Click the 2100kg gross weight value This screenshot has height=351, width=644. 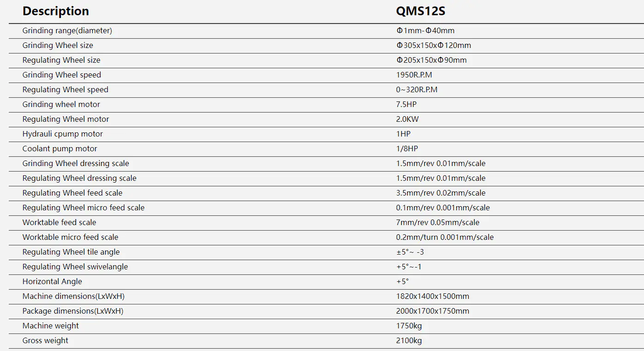[x=409, y=340]
